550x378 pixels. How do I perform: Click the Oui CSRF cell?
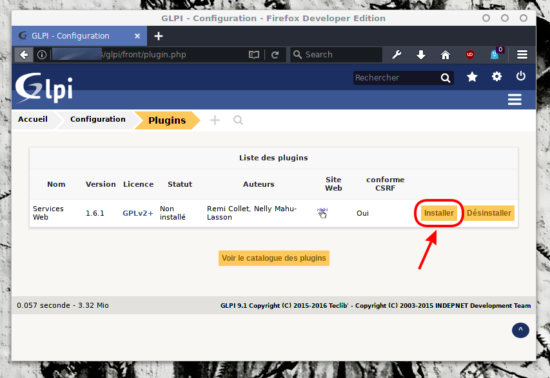(363, 213)
